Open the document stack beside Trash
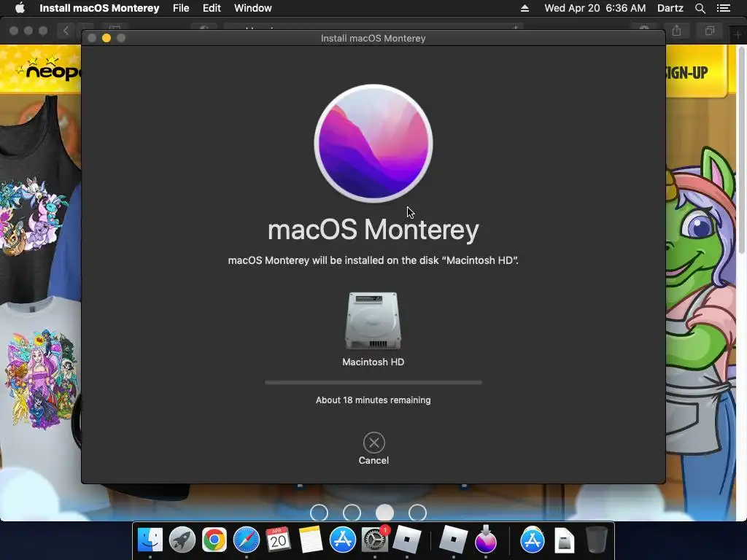The width and height of the screenshot is (747, 560). click(x=564, y=540)
